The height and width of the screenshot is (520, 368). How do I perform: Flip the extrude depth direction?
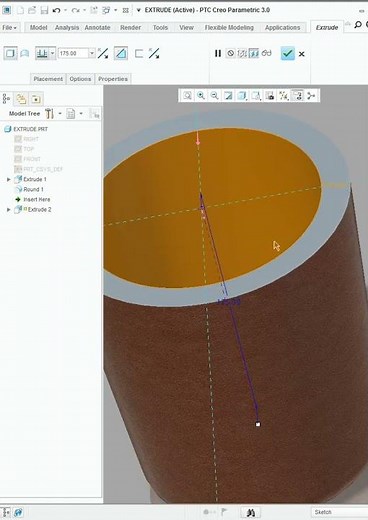(103, 53)
